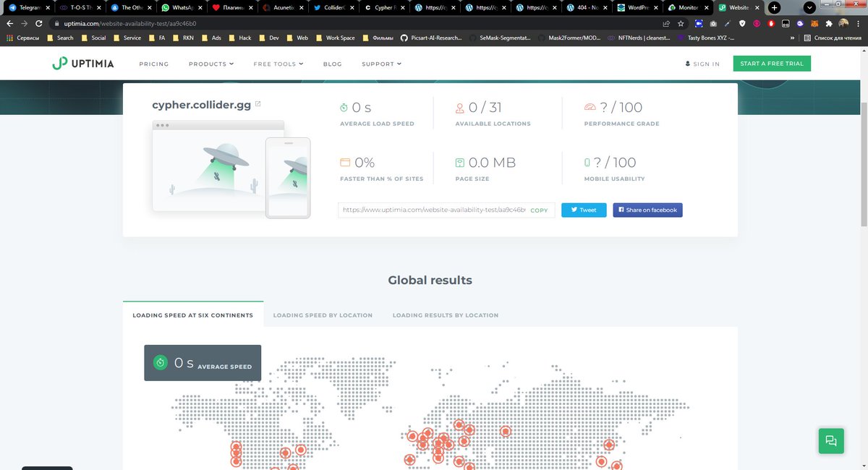The image size is (868, 470).
Task: Select Loading Speed by Location tab
Action: [323, 315]
